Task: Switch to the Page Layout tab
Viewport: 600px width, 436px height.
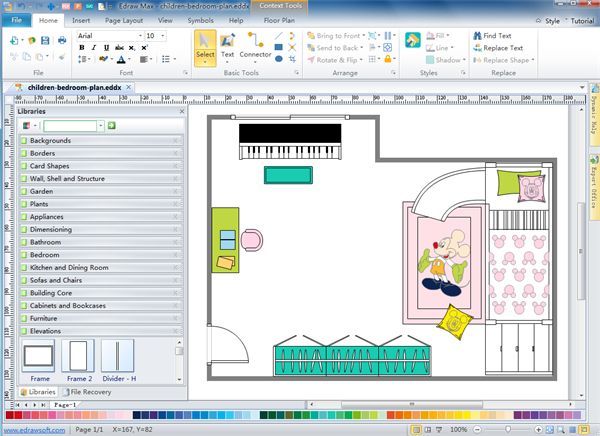Action: coord(124,20)
